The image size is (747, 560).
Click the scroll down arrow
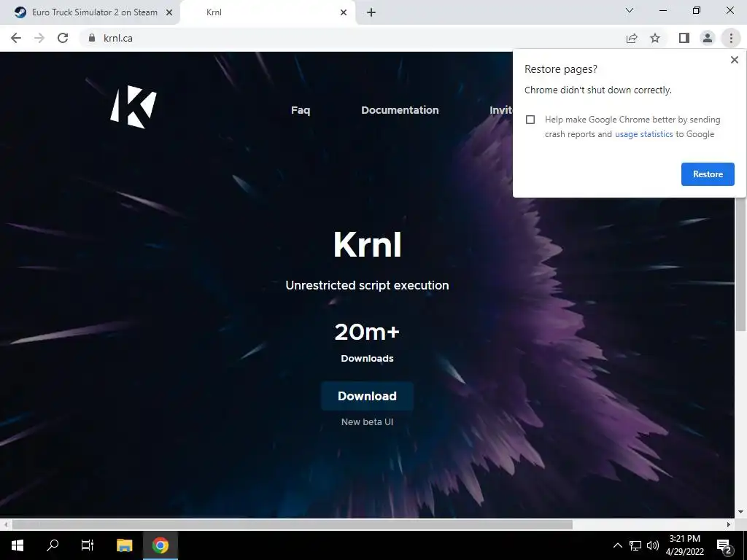pyautogui.click(x=740, y=512)
